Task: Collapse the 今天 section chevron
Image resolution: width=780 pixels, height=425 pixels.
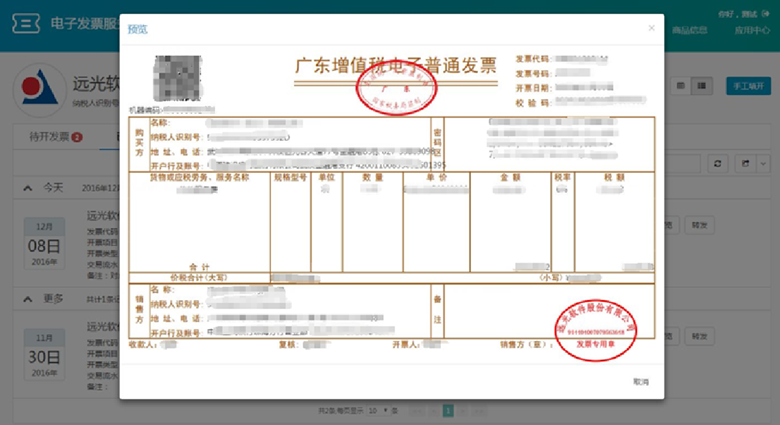Action: (x=27, y=187)
